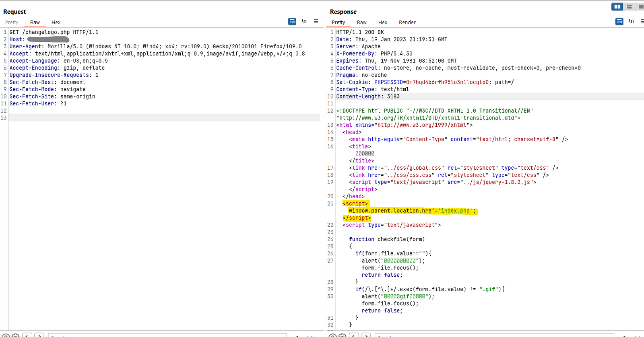Click the <!DOCTYPE html PUBLIC declaration line
The image size is (644, 337).
point(435,111)
